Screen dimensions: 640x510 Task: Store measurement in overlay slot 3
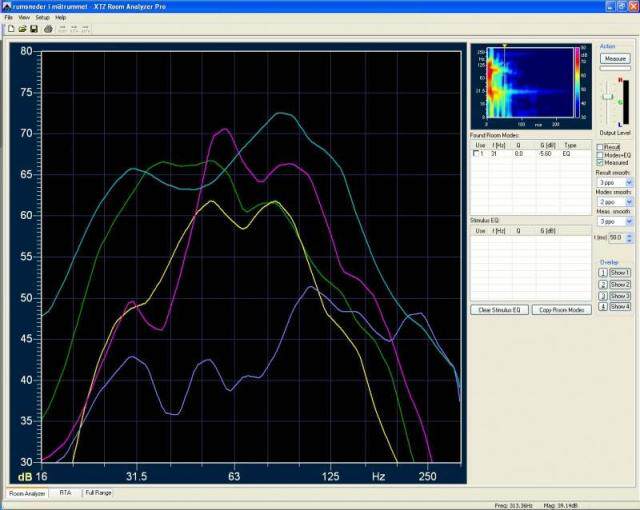[x=603, y=296]
